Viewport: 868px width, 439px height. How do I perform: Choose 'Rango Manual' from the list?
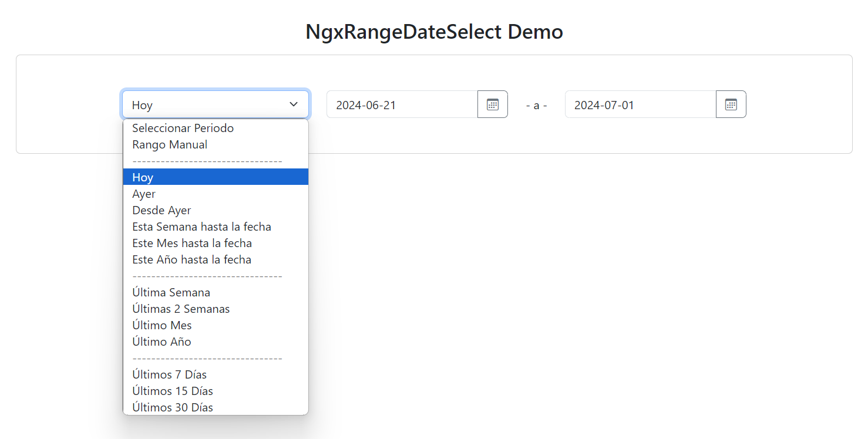coord(216,144)
